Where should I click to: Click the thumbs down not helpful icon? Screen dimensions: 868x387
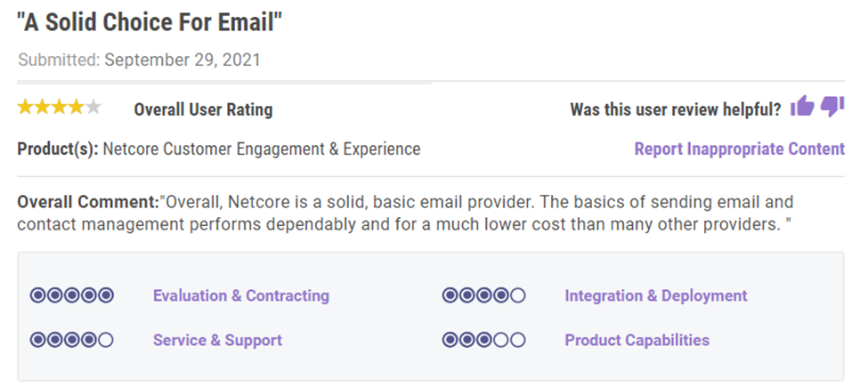(x=832, y=106)
